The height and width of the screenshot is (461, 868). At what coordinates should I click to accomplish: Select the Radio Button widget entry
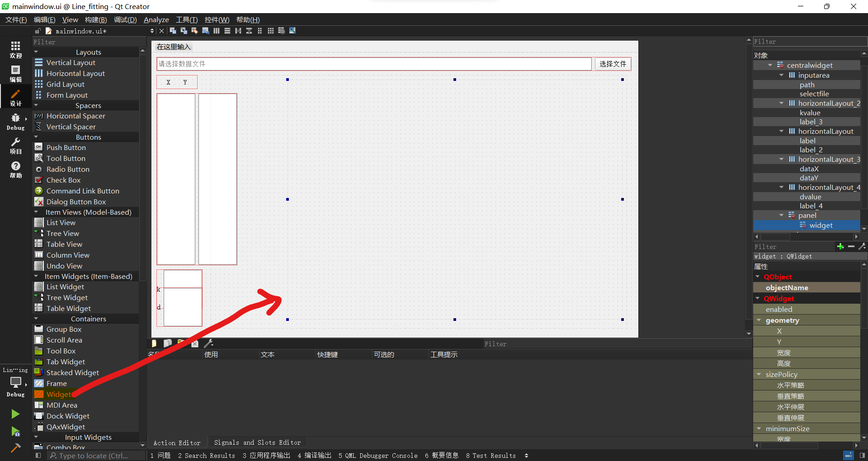tap(67, 169)
